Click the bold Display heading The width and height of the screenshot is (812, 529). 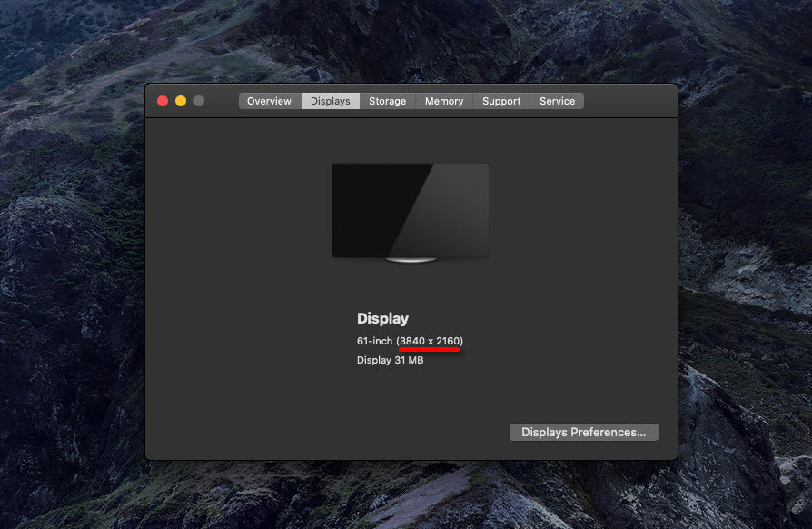tap(382, 318)
